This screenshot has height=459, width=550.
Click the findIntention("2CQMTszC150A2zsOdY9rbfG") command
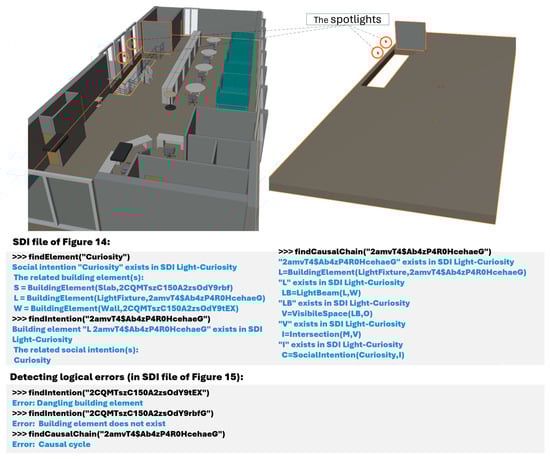tap(113, 413)
